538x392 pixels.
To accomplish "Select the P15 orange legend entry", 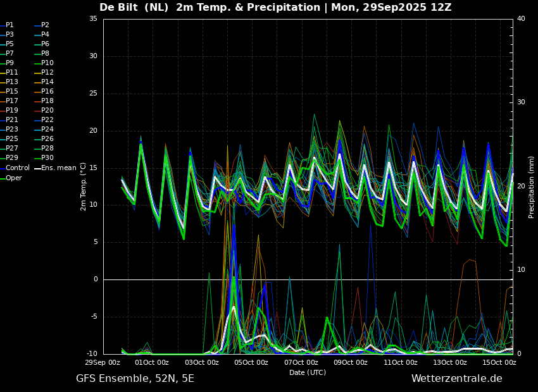I will point(9,91).
